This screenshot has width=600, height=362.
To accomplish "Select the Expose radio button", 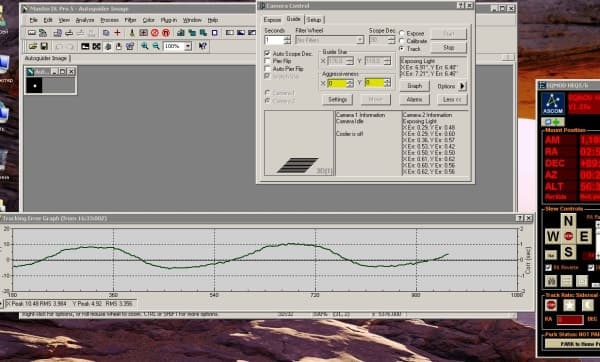I will coord(402,33).
